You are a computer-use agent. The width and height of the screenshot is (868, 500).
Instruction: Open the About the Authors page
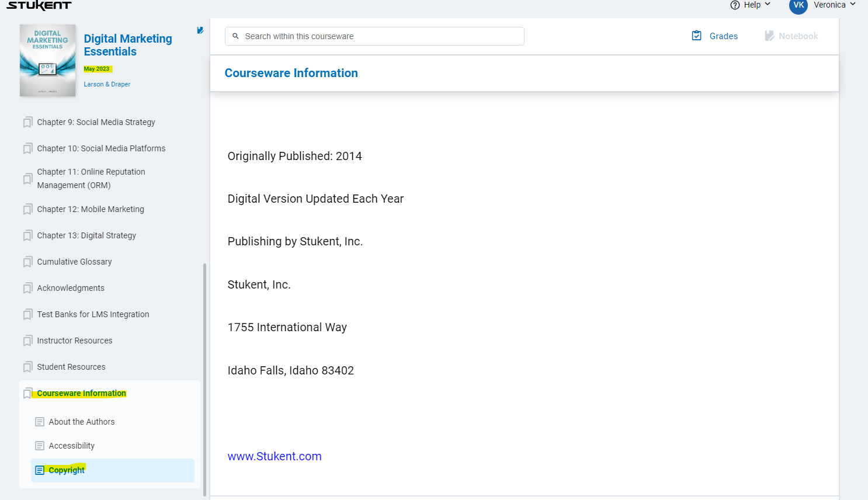point(82,422)
